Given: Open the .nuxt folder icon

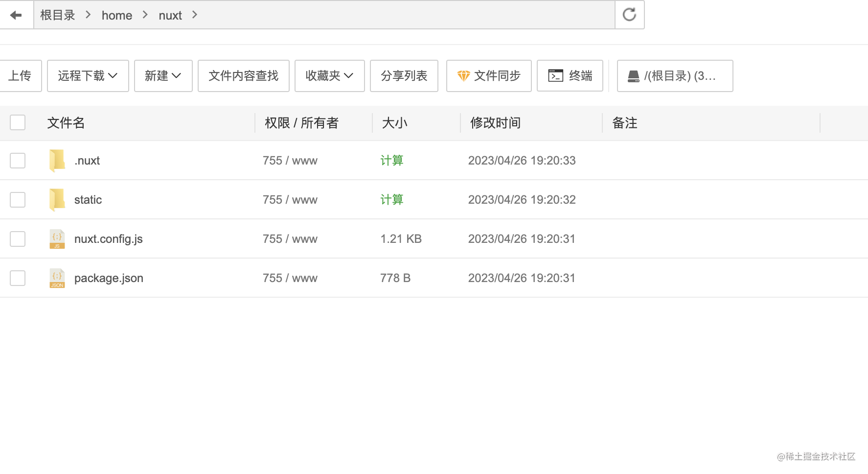Looking at the screenshot, I should 57,160.
